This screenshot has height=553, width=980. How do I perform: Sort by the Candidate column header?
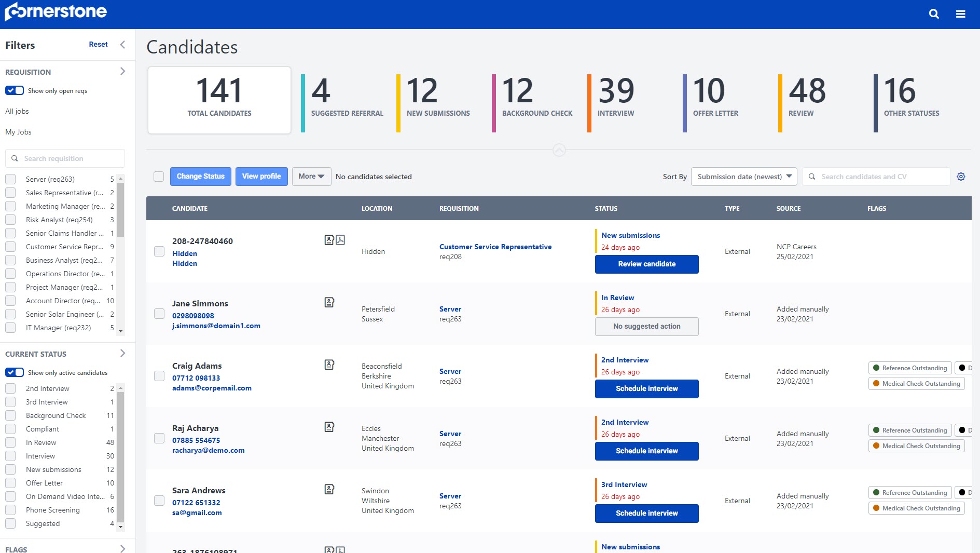tap(190, 208)
